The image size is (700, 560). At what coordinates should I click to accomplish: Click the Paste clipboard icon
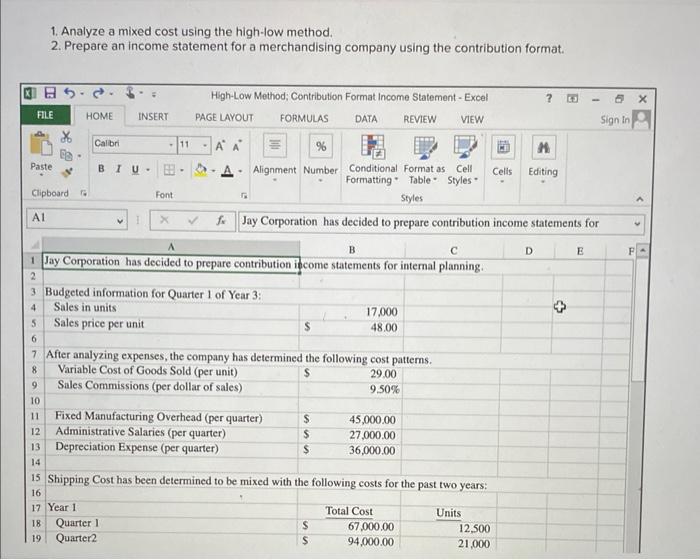pos(41,144)
